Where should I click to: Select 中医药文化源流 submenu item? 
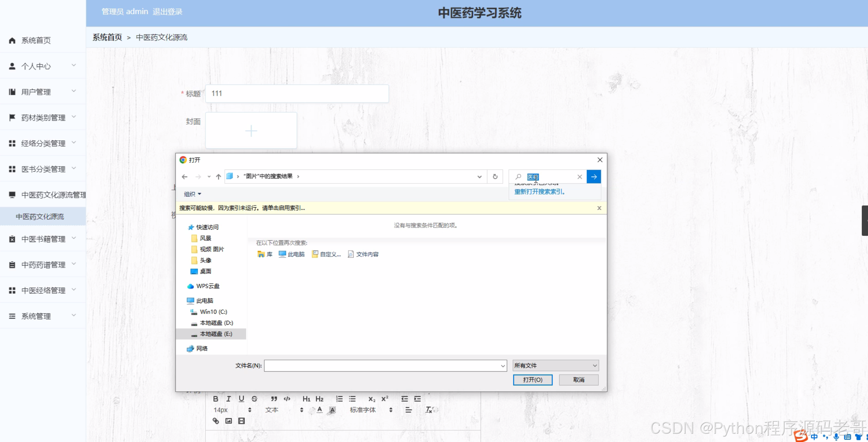point(40,217)
